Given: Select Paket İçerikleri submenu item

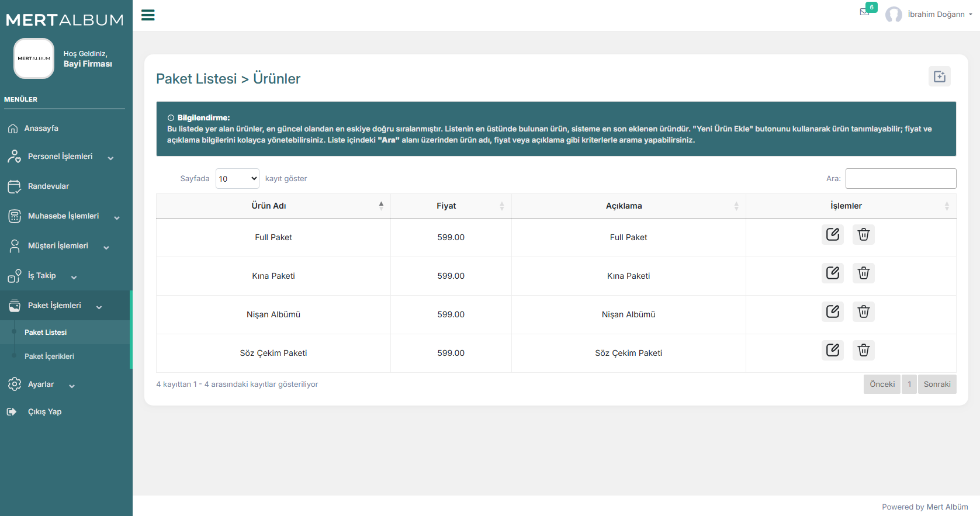Looking at the screenshot, I should point(49,356).
